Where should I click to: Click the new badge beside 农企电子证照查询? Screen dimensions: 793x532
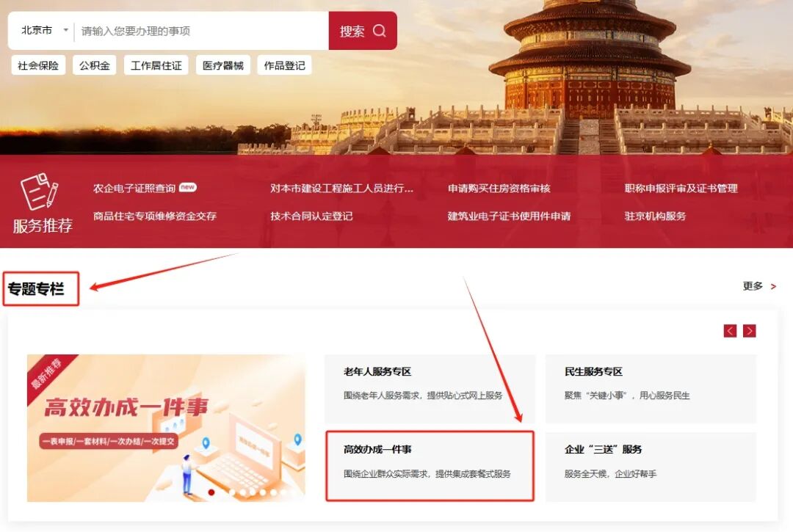(188, 187)
